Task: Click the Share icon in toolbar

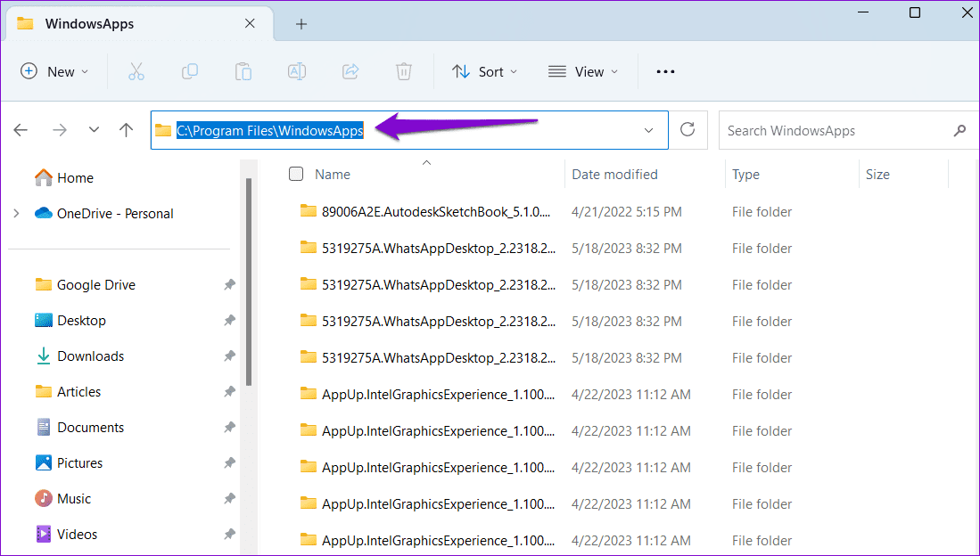Action: 350,72
